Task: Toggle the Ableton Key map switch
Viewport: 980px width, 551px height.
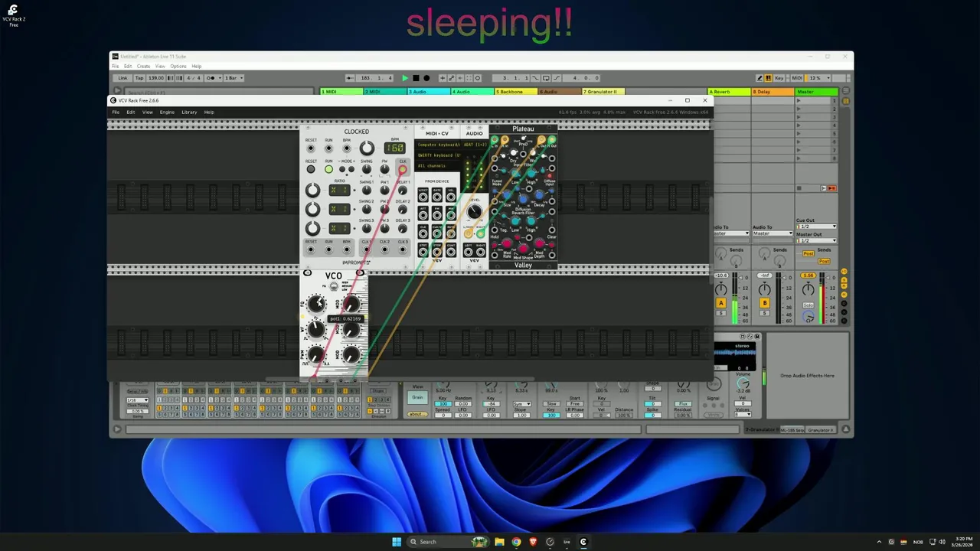Action: (779, 78)
